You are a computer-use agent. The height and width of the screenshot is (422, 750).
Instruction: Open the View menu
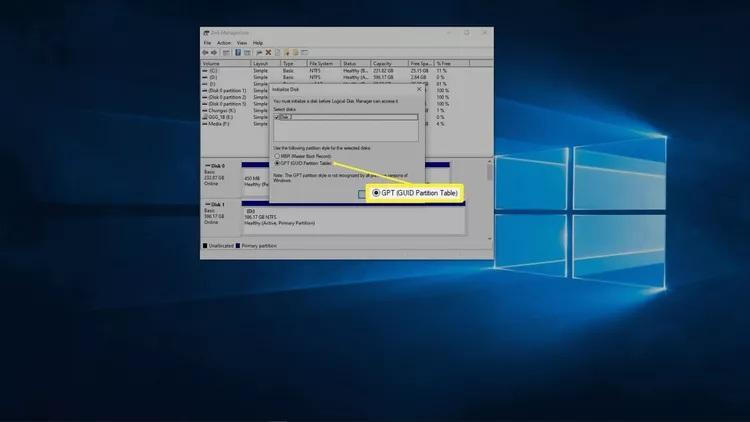(x=242, y=43)
